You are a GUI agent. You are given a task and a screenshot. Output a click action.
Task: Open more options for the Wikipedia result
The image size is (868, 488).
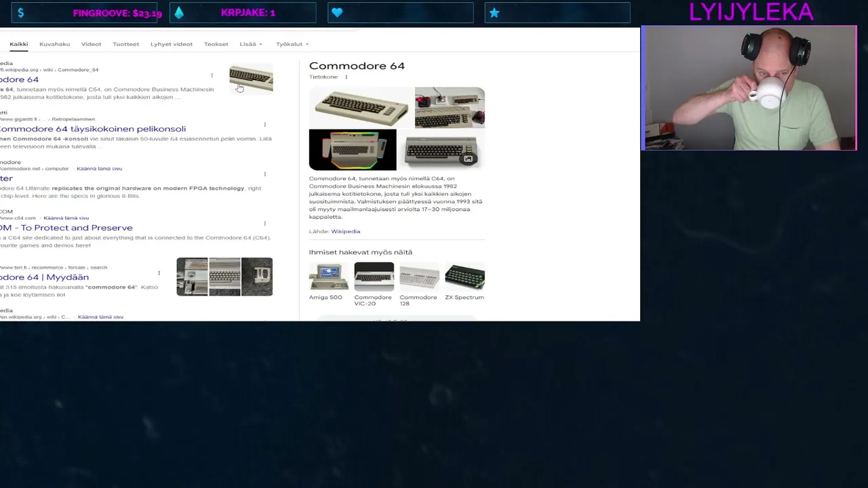212,75
